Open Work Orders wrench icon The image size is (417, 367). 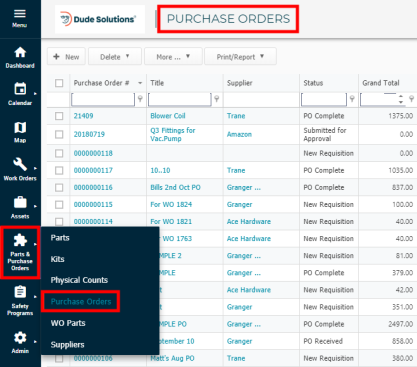[20, 164]
